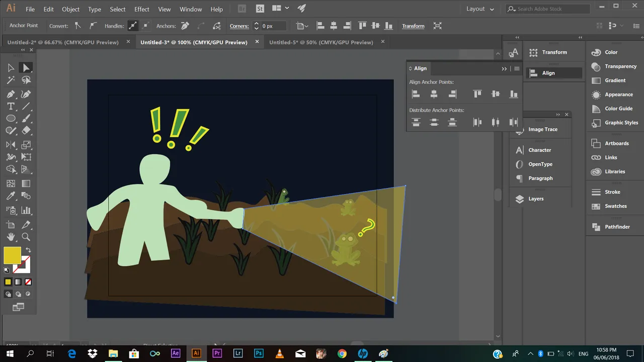The height and width of the screenshot is (362, 644).
Task: Select the Column Graph tool
Action: (26, 210)
